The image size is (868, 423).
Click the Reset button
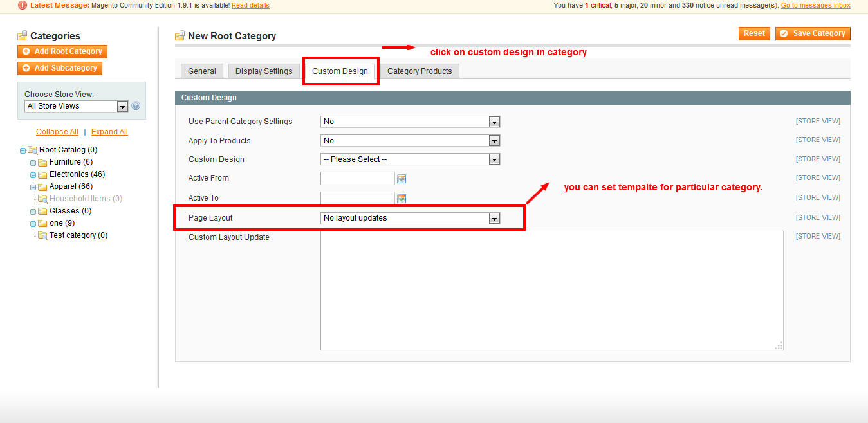pos(754,33)
